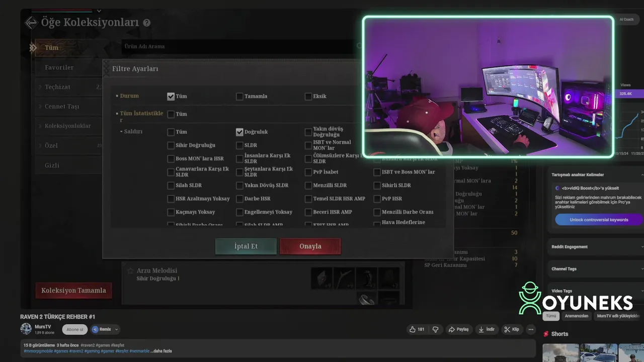Click the Klip button

tap(512, 329)
